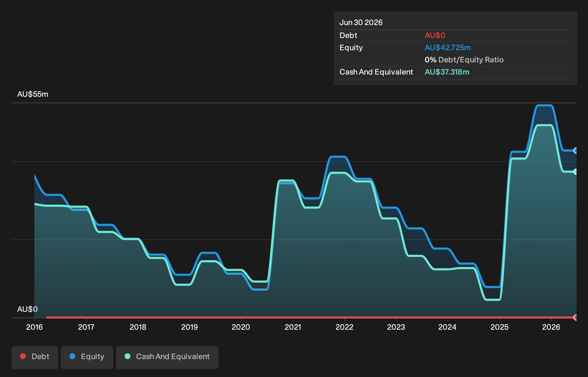588x377 pixels.
Task: Click the AU$55m axis label
Action: pyautogui.click(x=33, y=94)
